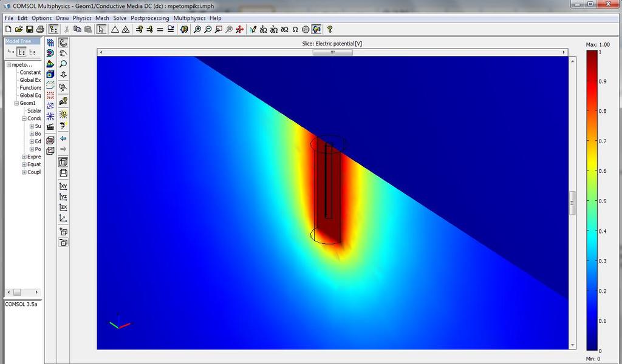Screen dimensions: 622x364
Task: Zoom in with magnifier plus icon
Action: pos(197,29)
